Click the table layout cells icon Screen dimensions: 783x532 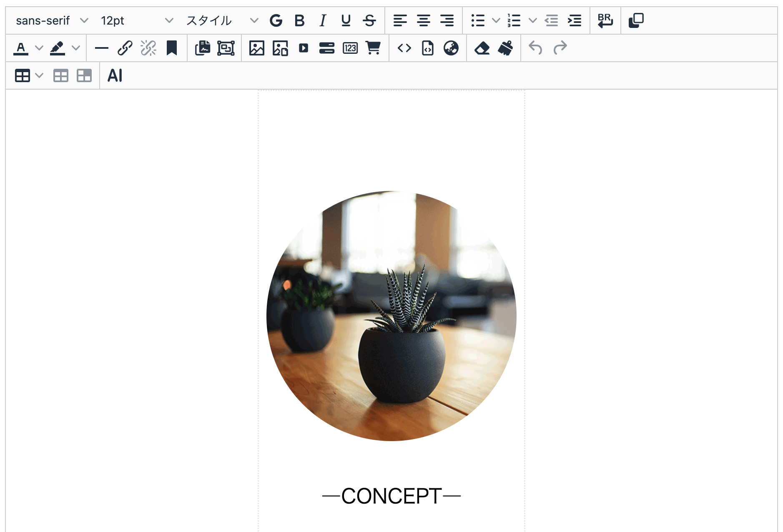click(84, 76)
